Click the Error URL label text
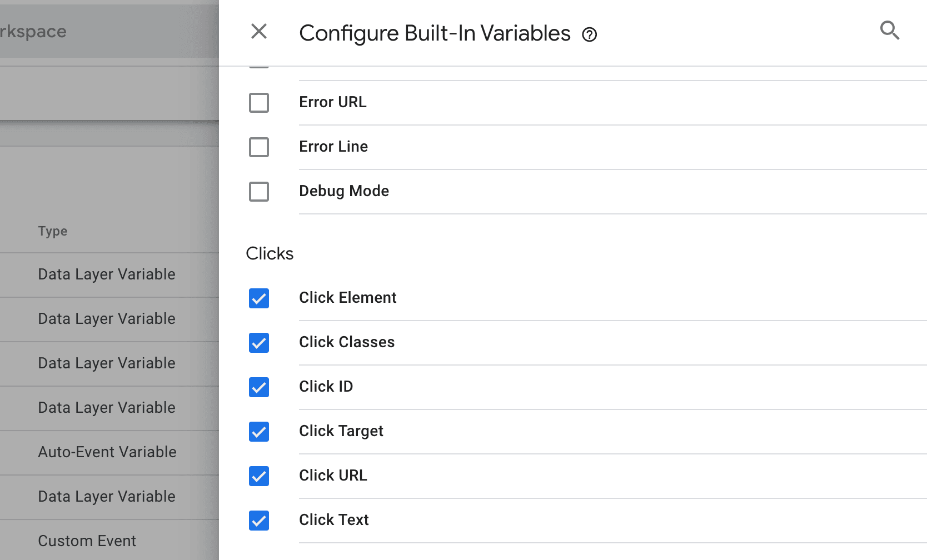 pos(332,102)
